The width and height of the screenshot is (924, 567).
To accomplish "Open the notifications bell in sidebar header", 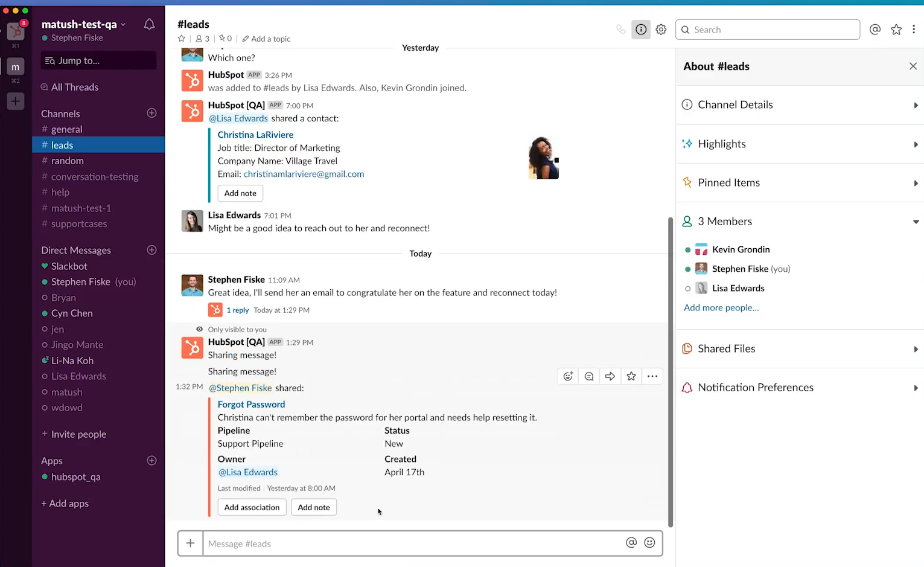I will coord(149,24).
